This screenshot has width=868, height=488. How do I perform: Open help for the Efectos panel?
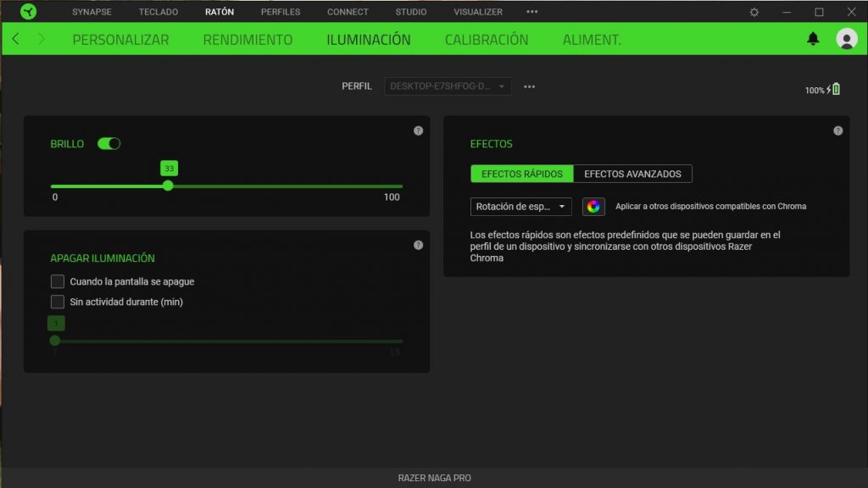(x=837, y=130)
